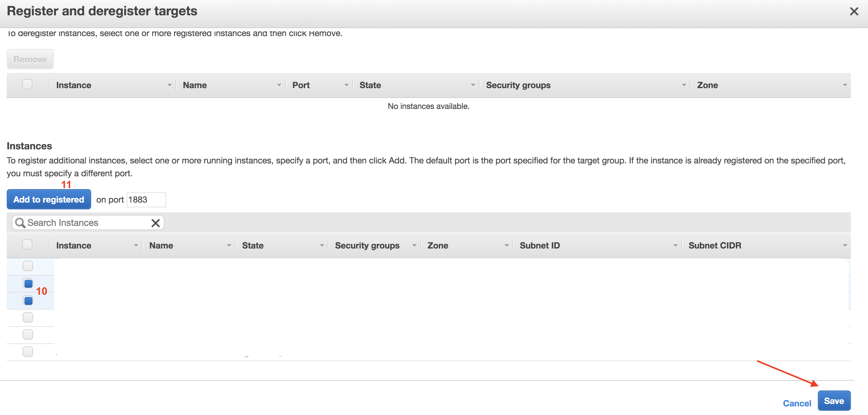The image size is (868, 415).
Task: Click the Cancel link
Action: 797,404
